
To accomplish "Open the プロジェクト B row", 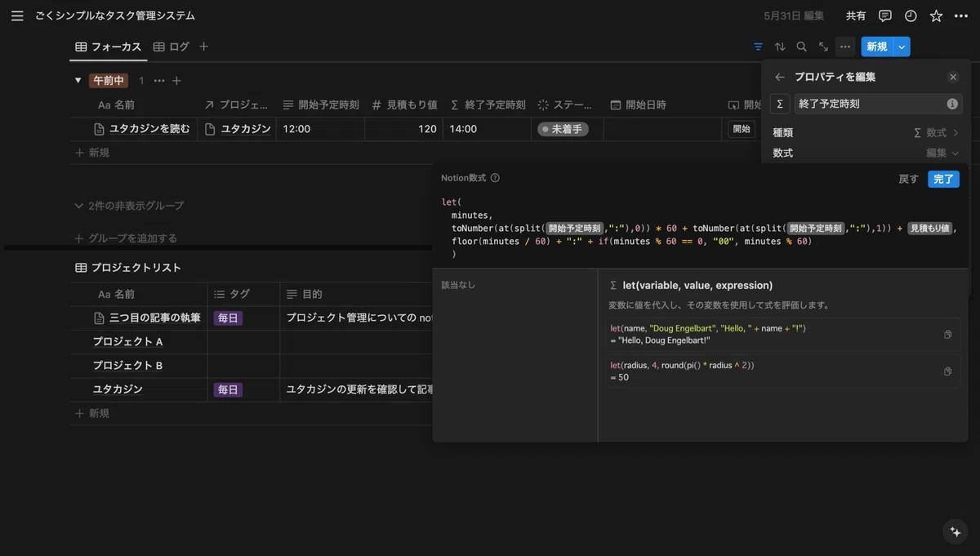I will [x=128, y=366].
